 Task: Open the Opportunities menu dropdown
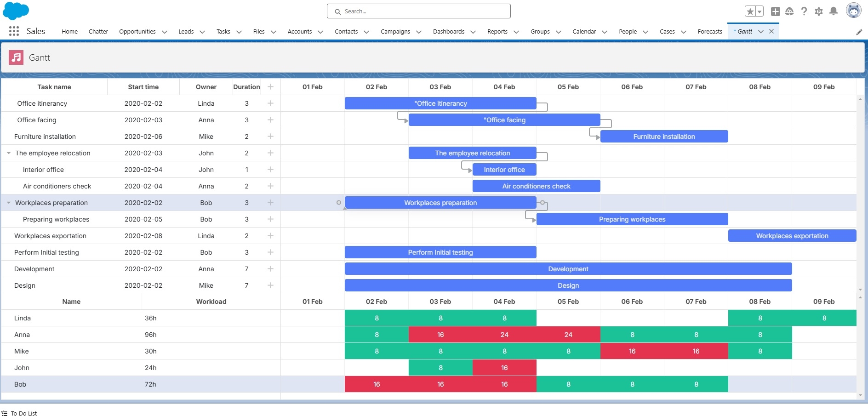tap(164, 32)
